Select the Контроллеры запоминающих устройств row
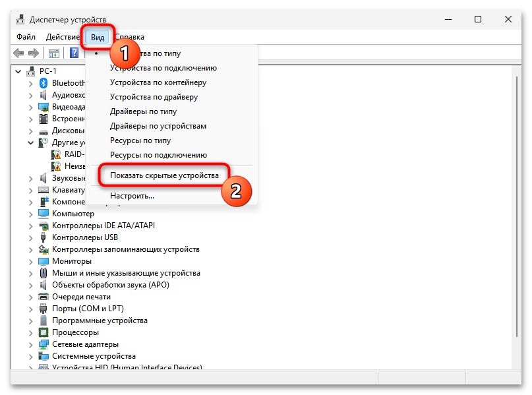532x395 pixels. (x=125, y=249)
